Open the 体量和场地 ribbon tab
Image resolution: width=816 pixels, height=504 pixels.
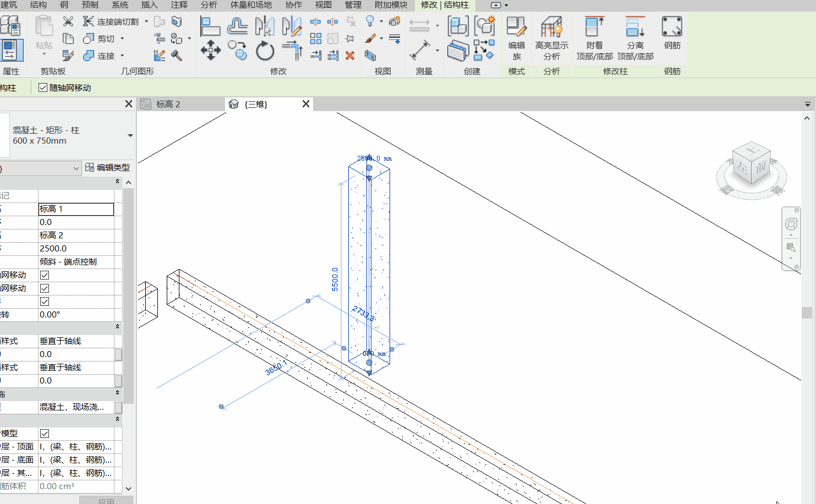251,6
